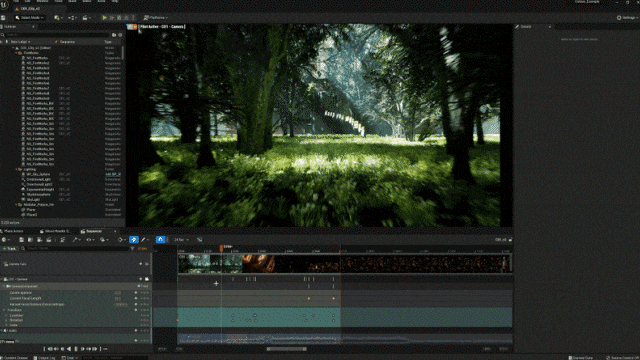Toggle the blue highlighted auto-key button
The width and height of the screenshot is (640, 360).
[133, 240]
